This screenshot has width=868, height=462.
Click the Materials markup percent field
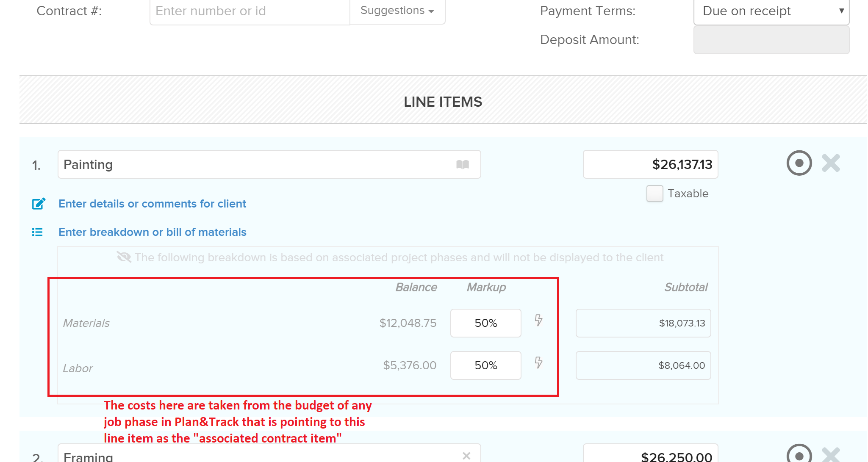pos(485,323)
